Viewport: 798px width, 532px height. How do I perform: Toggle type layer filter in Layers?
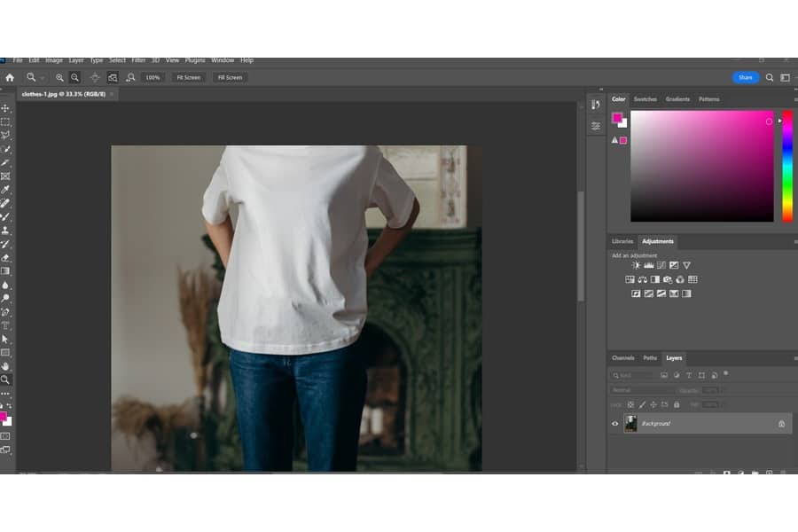pyautogui.click(x=689, y=375)
